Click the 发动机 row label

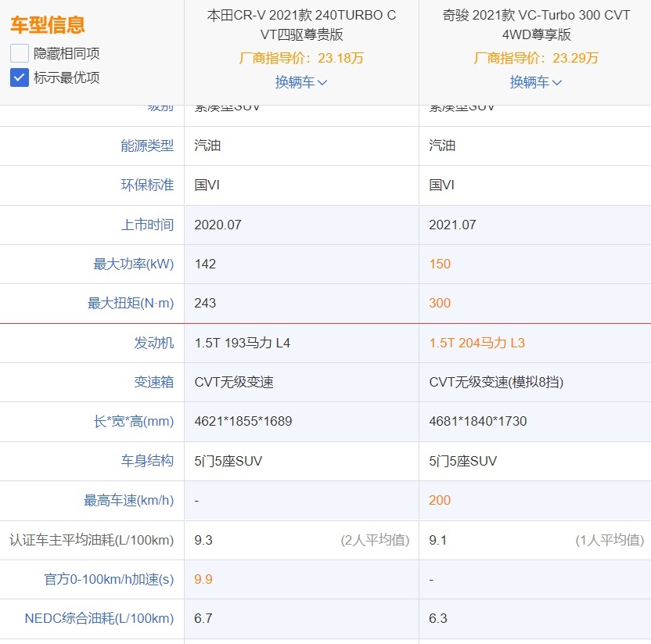coord(153,343)
